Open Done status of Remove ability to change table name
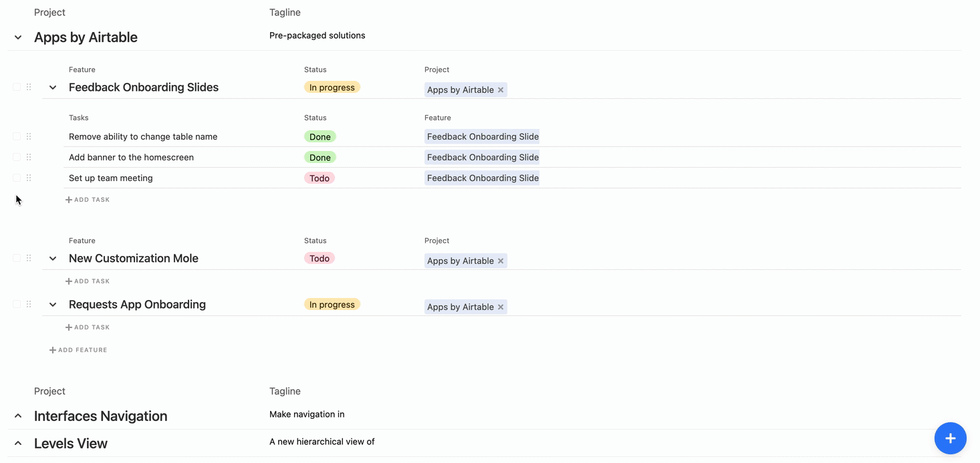The width and height of the screenshot is (980, 463). click(320, 136)
